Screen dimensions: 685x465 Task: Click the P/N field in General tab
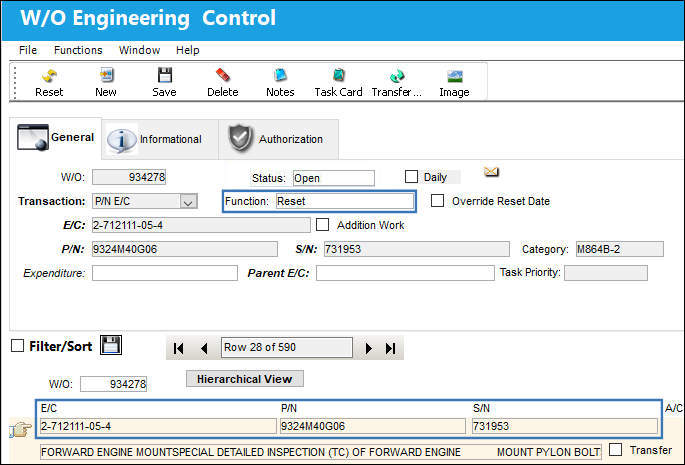[185, 249]
